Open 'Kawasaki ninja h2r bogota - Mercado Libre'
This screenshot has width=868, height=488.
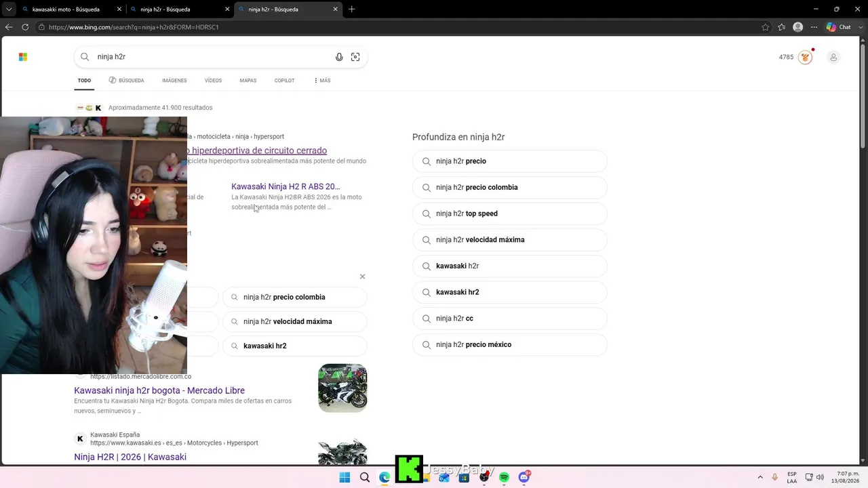[159, 390]
